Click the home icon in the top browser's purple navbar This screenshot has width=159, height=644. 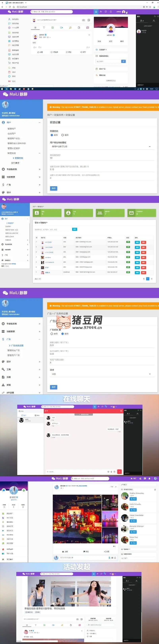click(96, 12)
